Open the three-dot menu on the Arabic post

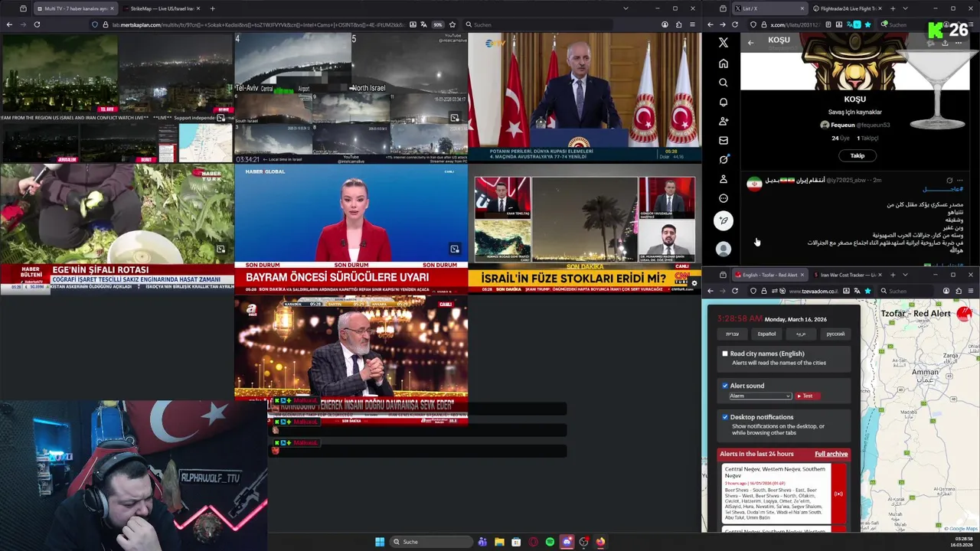click(x=959, y=180)
